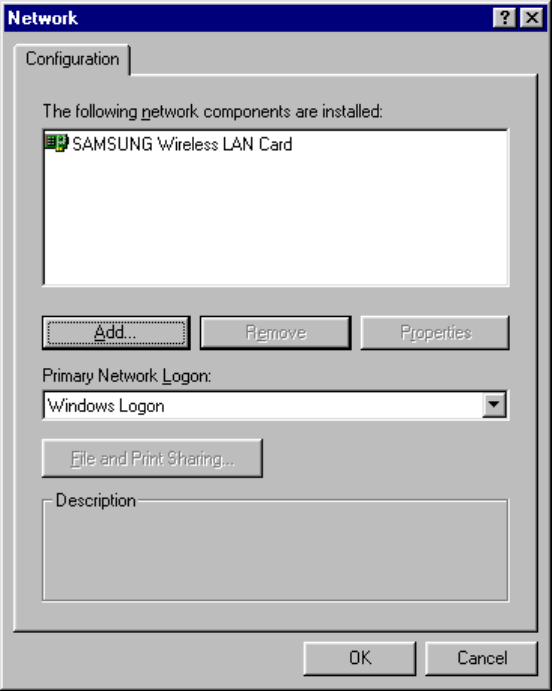This screenshot has width=552, height=691.
Task: Open File and Print Sharing settings
Action: point(152,458)
